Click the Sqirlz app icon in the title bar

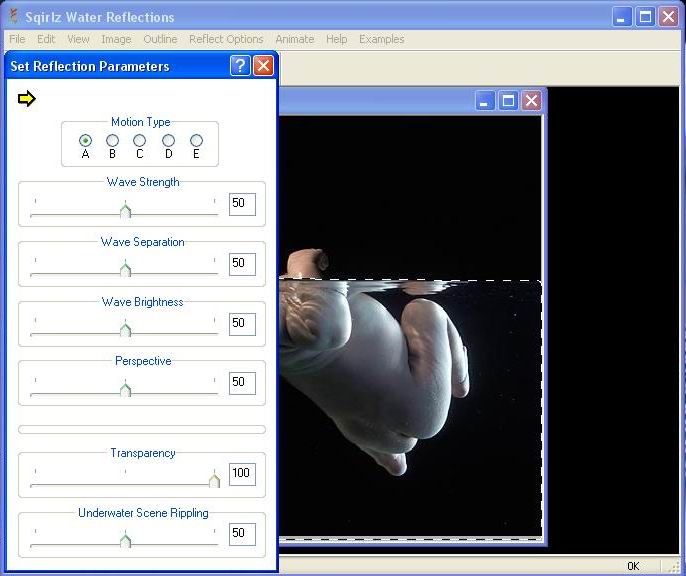[14, 17]
